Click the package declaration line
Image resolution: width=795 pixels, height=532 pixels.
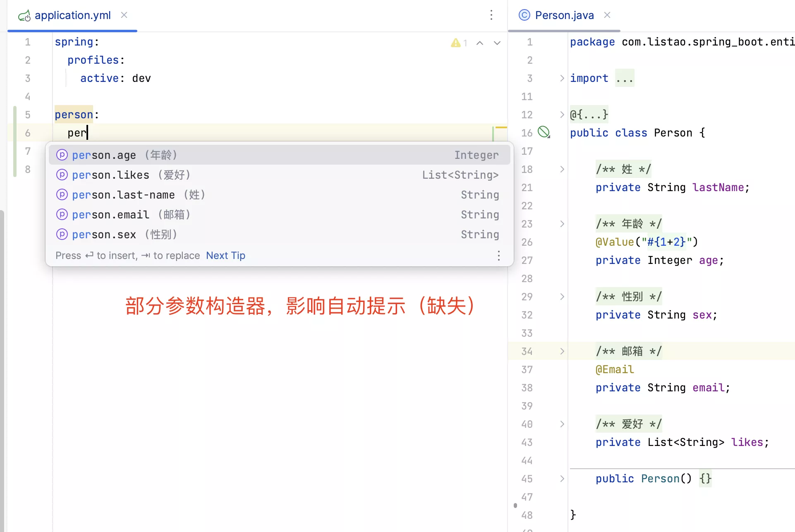[x=682, y=42]
